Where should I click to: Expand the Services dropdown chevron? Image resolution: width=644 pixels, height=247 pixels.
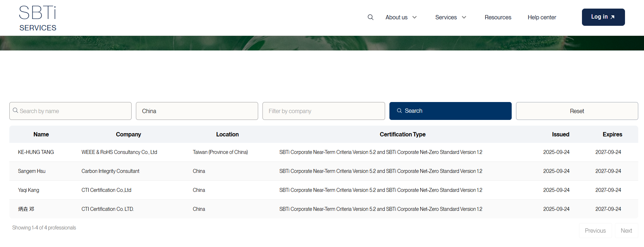coord(464,17)
